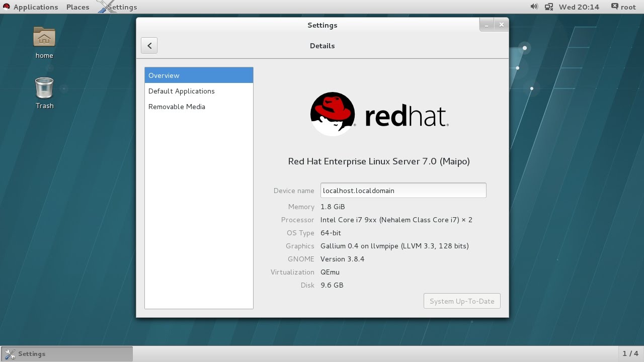Open the clock showing Wed 20:14
The height and width of the screenshot is (362, 644).
[x=579, y=7]
